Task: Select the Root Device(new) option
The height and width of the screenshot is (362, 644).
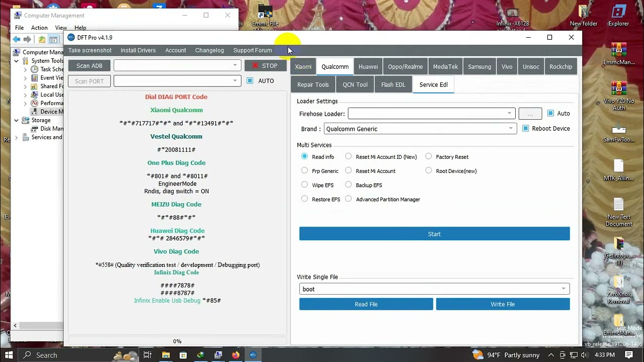Action: click(x=428, y=170)
